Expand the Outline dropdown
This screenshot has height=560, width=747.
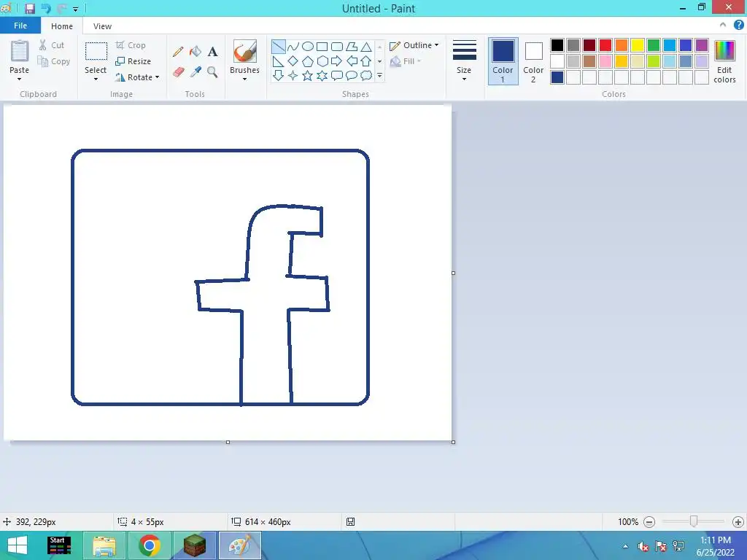pos(436,45)
